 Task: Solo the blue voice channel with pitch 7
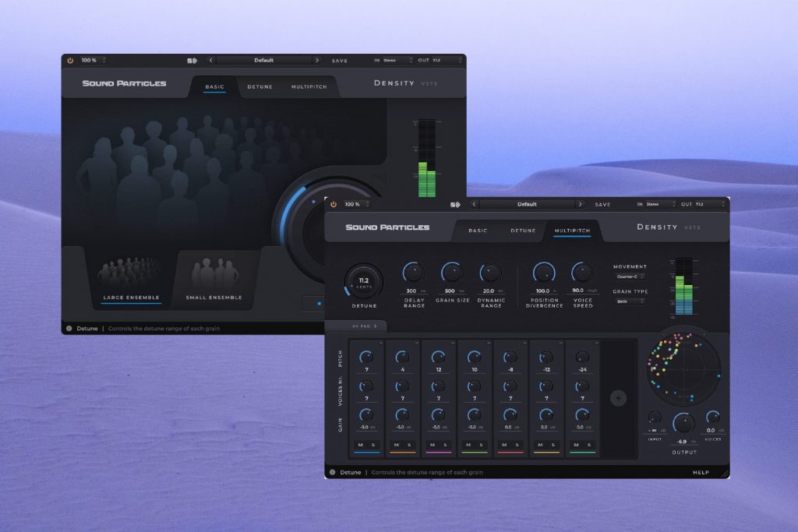(373, 445)
